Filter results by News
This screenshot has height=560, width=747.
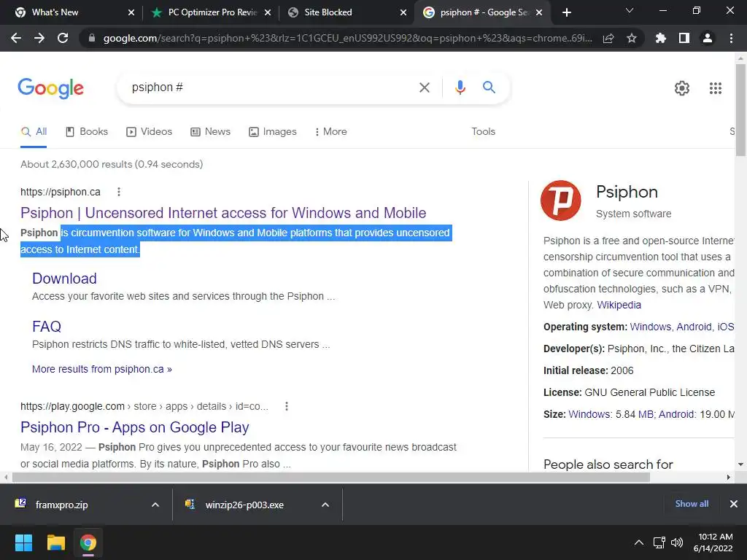[x=210, y=131]
